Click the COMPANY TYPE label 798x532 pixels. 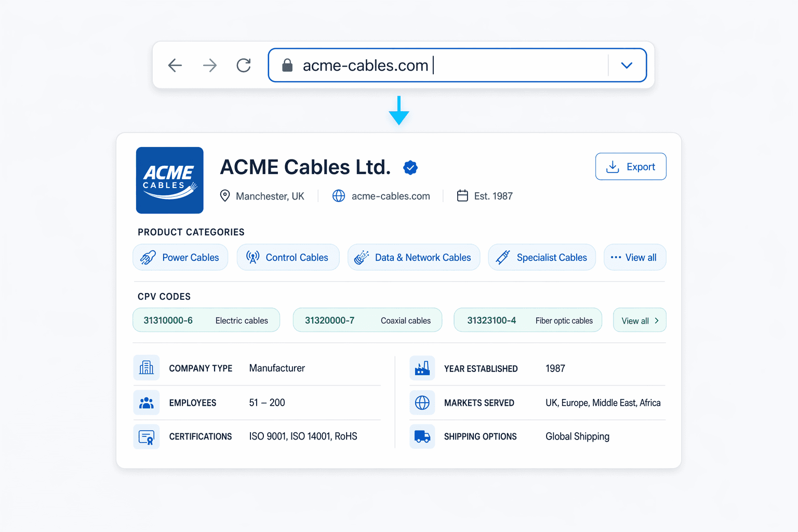click(x=201, y=368)
